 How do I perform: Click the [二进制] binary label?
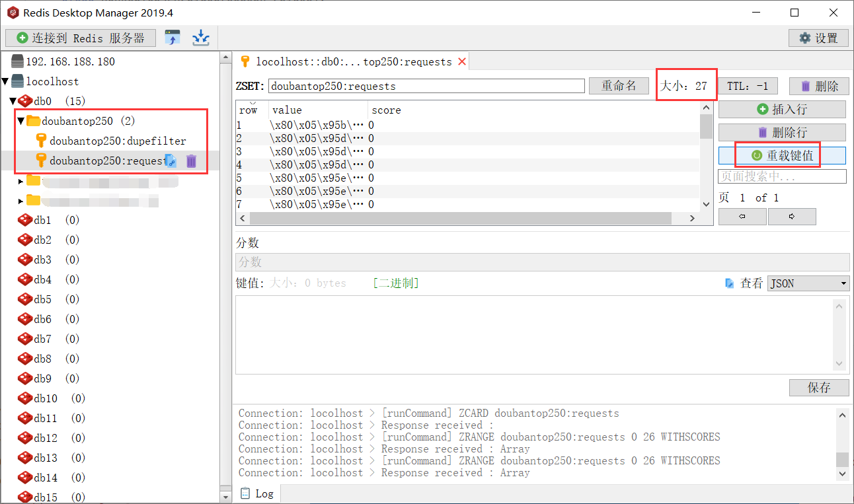(x=396, y=283)
